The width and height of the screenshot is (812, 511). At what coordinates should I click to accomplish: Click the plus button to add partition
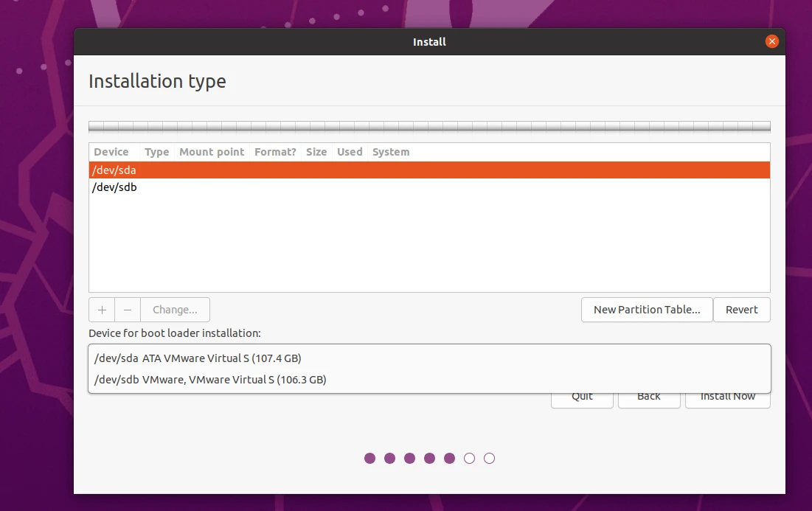tap(102, 310)
